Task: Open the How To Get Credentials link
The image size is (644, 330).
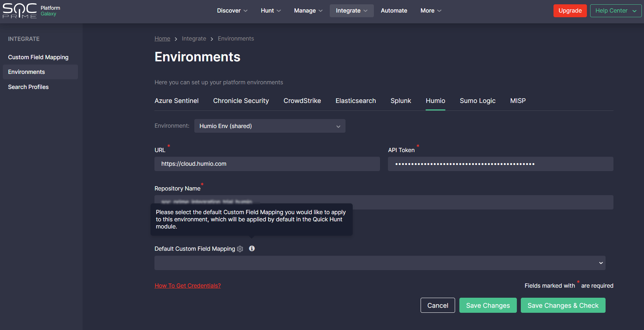Action: tap(188, 286)
